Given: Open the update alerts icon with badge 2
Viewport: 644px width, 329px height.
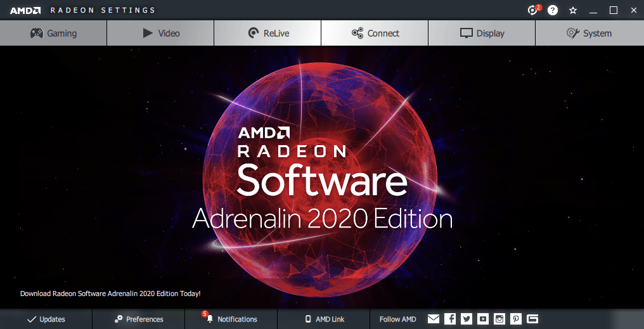Looking at the screenshot, I should coord(534,10).
